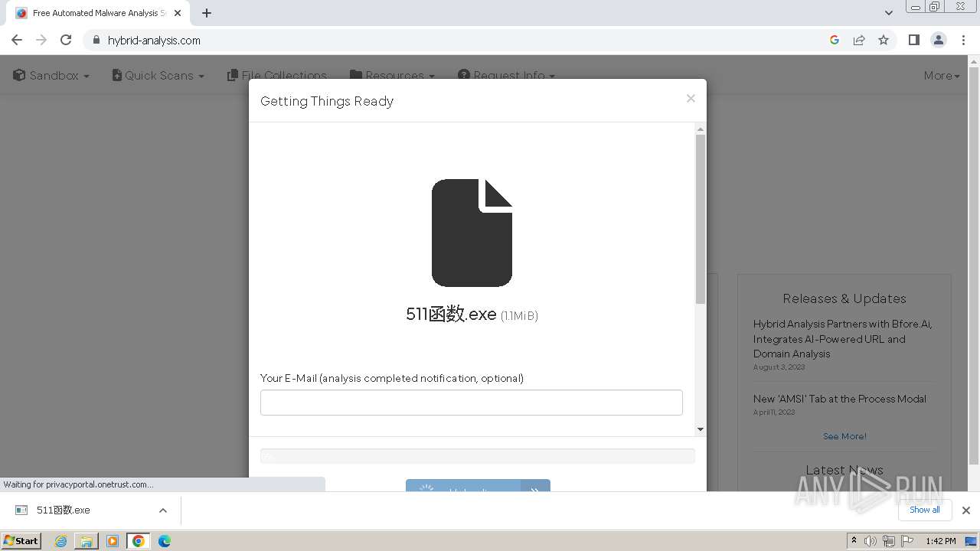Screen dimensions: 980x551
Task: Click the Releases & Updates heading
Action: pyautogui.click(x=844, y=298)
